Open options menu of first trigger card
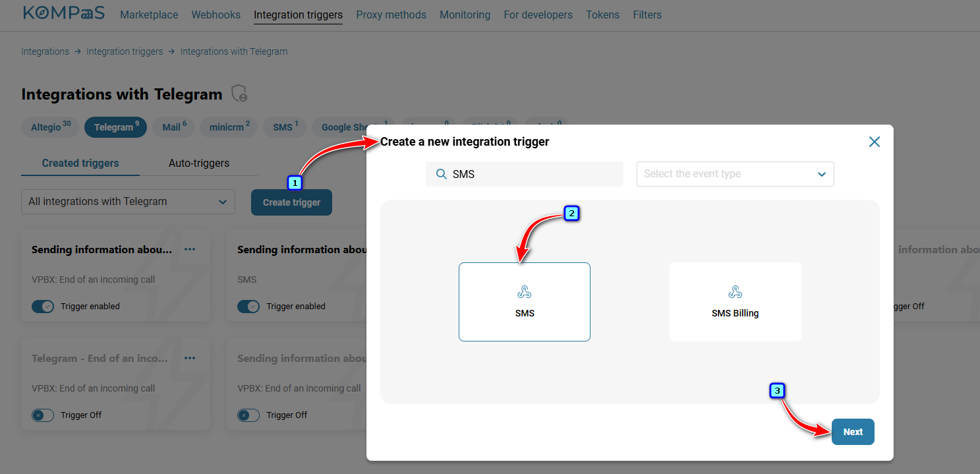This screenshot has height=474, width=980. tap(190, 249)
